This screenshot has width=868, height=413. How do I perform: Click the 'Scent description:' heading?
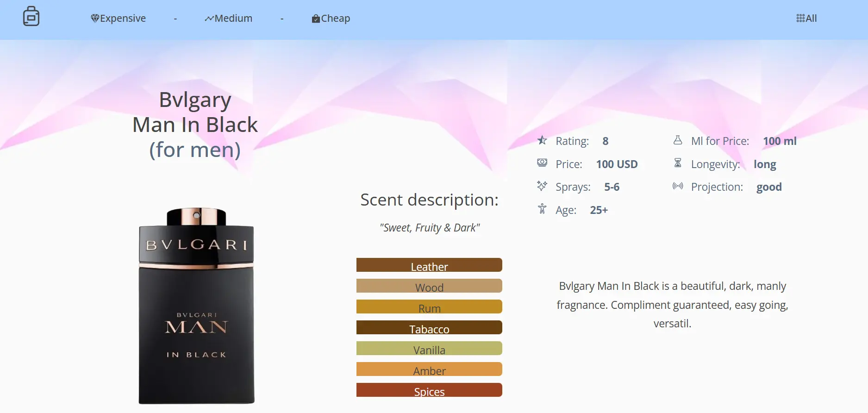click(430, 200)
